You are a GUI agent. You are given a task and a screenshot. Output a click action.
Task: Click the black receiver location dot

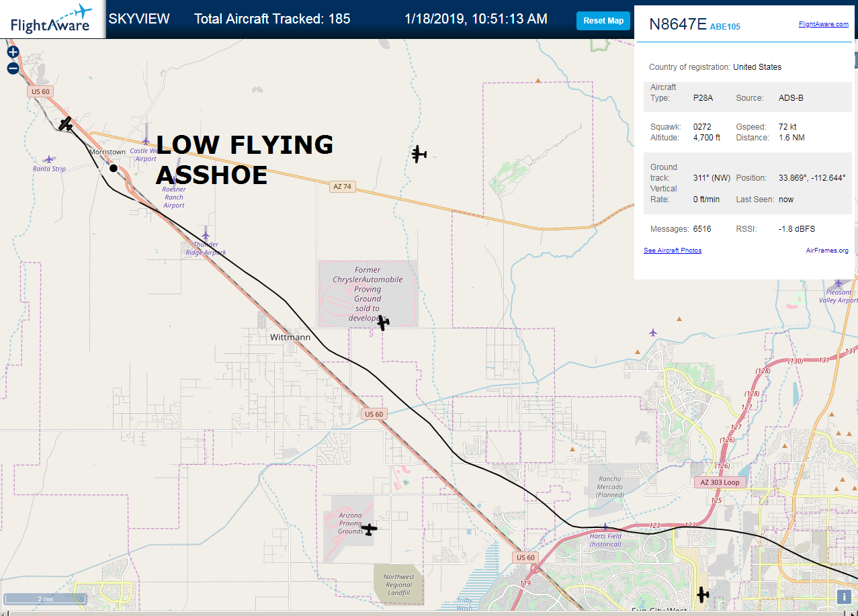click(x=114, y=168)
